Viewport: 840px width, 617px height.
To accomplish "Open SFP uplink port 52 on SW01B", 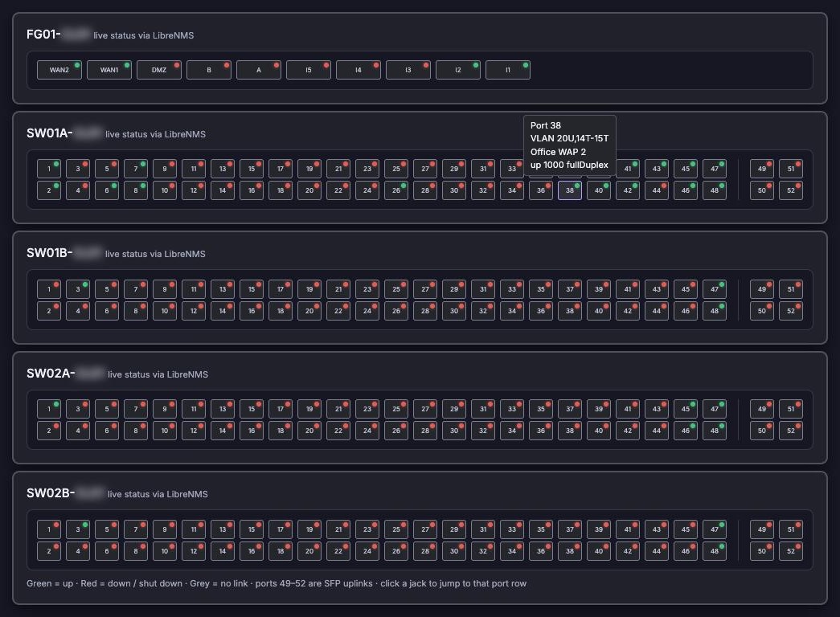I will click(x=791, y=311).
